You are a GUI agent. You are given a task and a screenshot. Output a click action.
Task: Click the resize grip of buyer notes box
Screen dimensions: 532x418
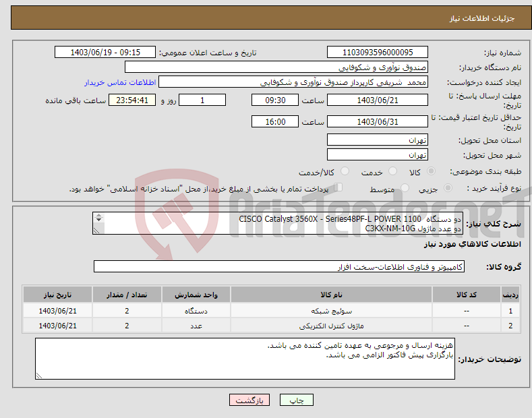38,376
